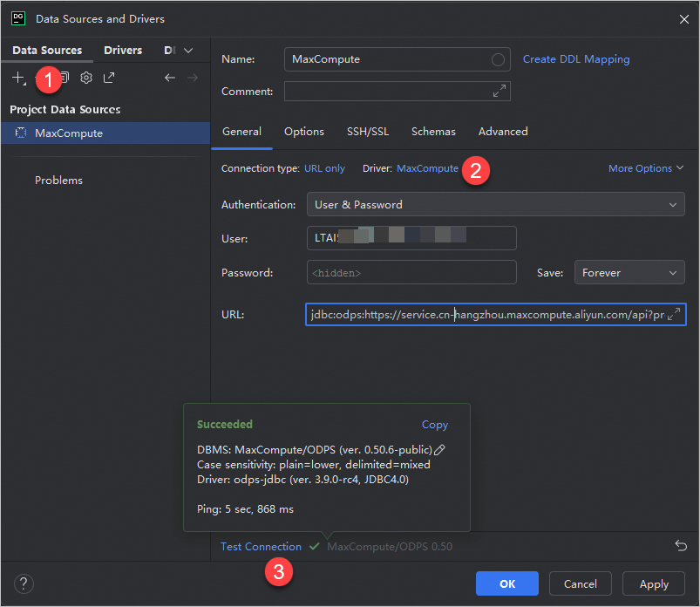This screenshot has height=607, width=700.
Task: Revert changes with the undo arrow
Action: click(x=681, y=546)
